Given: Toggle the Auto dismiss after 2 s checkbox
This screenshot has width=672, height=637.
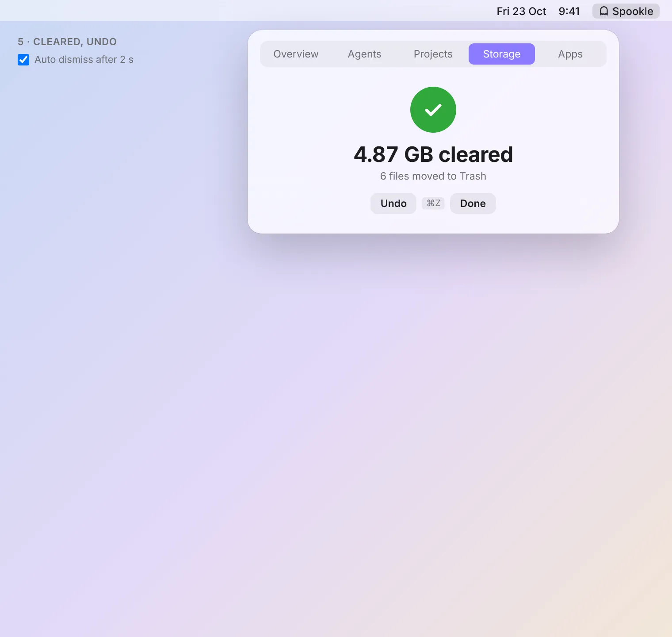Looking at the screenshot, I should (23, 60).
